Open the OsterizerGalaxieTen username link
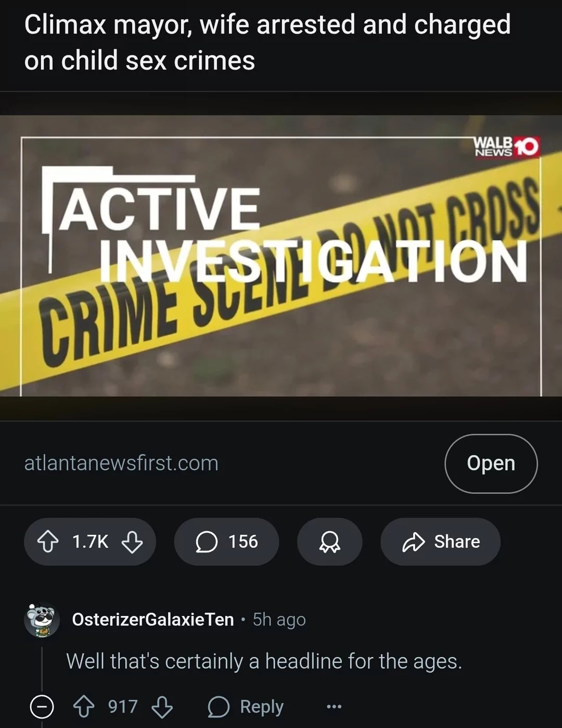Screen dimensions: 562x728 153,620
